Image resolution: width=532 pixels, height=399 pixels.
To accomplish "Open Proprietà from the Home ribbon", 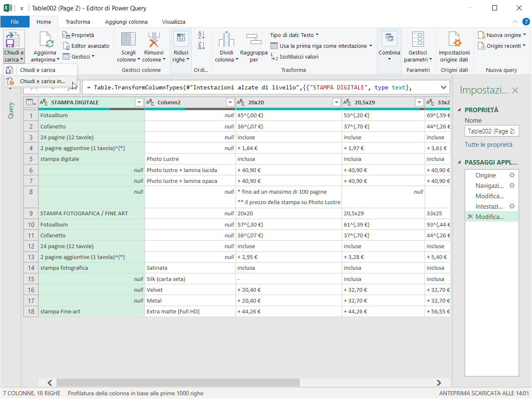I will (x=78, y=35).
